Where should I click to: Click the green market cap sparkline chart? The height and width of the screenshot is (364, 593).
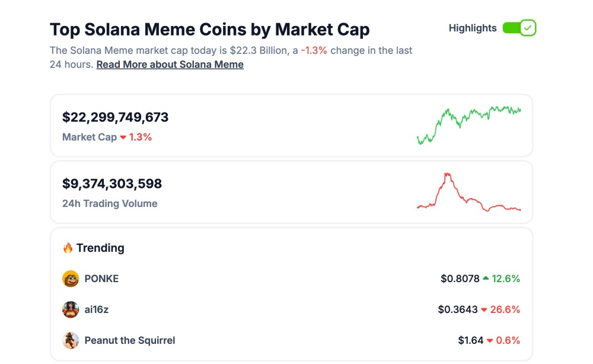click(468, 124)
